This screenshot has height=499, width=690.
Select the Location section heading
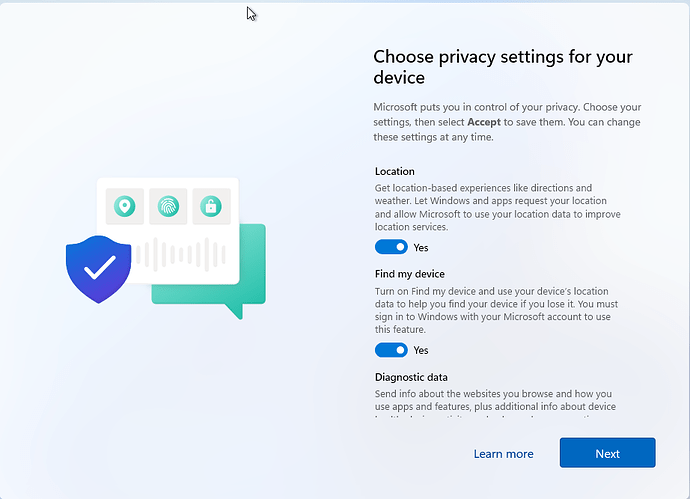[x=395, y=171]
